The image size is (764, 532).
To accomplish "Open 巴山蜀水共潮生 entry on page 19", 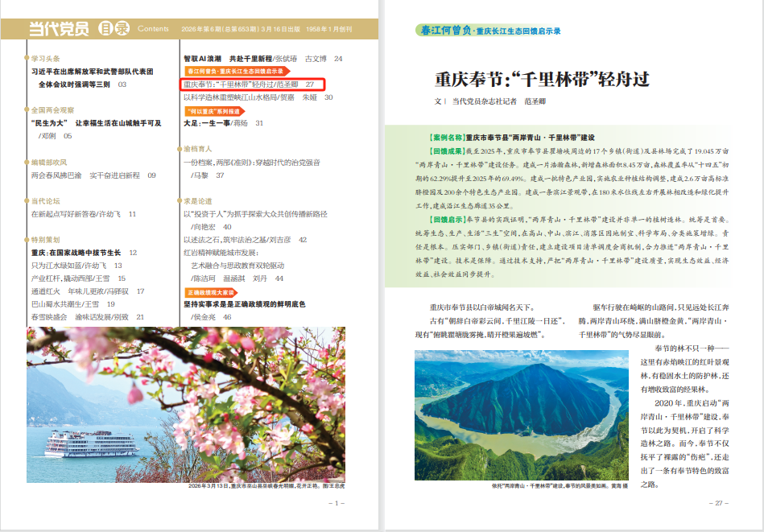I will [x=72, y=304].
